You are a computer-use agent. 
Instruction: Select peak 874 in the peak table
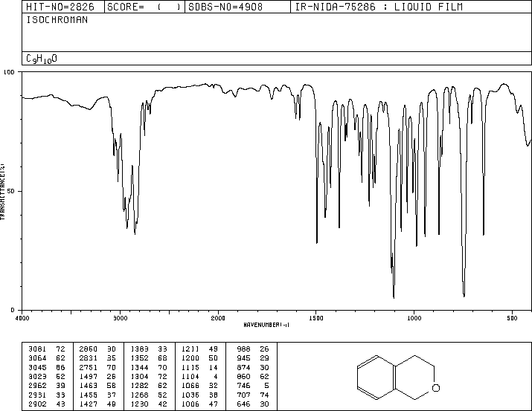[x=243, y=367]
